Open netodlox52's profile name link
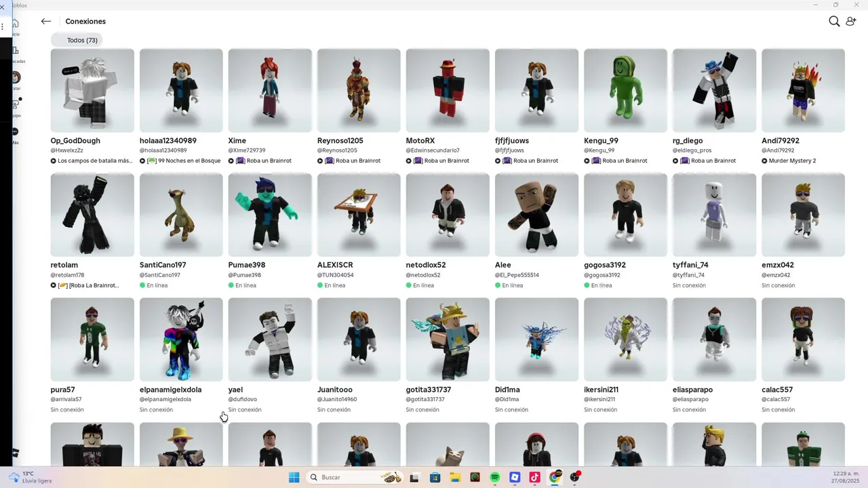This screenshot has width=868, height=488. coord(426,265)
